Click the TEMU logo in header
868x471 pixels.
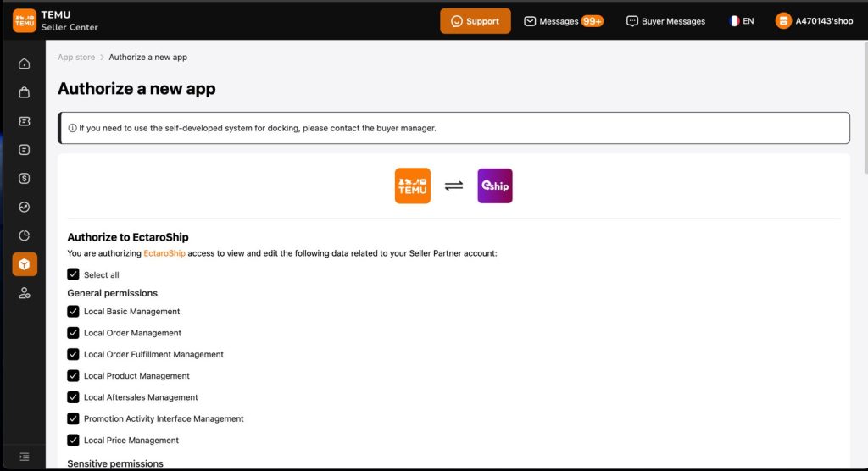coord(25,21)
